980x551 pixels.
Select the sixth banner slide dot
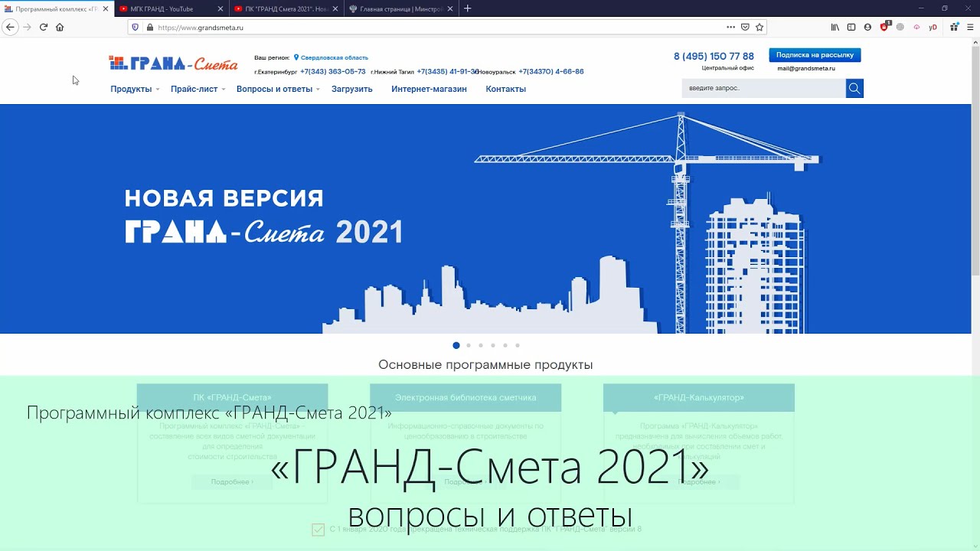pos(518,345)
